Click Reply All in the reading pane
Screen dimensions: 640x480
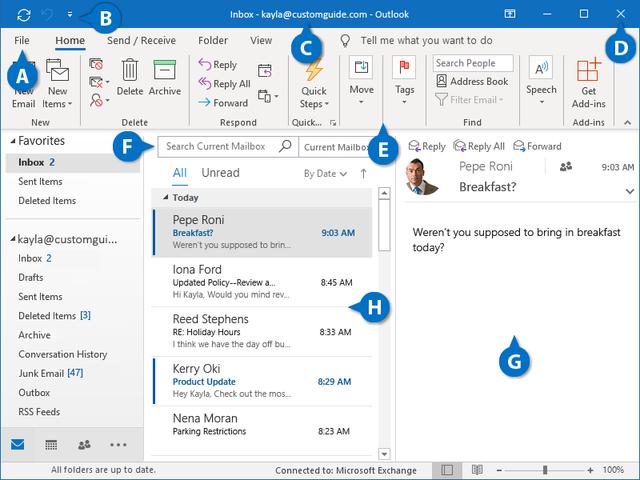point(479,146)
